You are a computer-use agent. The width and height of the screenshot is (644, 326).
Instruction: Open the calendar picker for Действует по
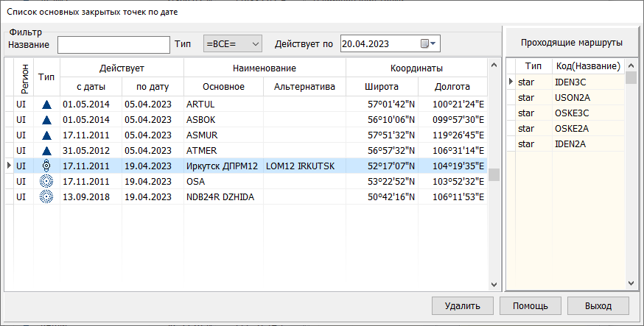428,44
